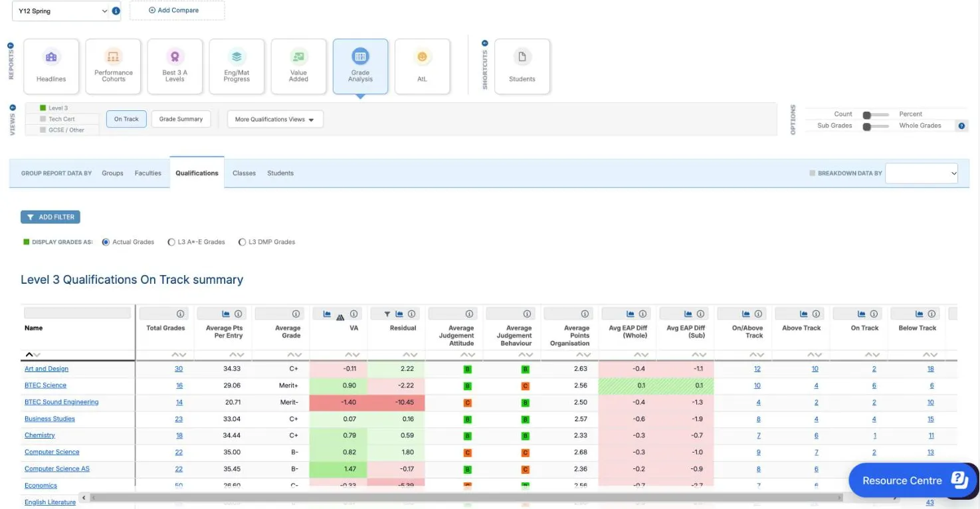Open the AtL report tile

click(x=422, y=66)
